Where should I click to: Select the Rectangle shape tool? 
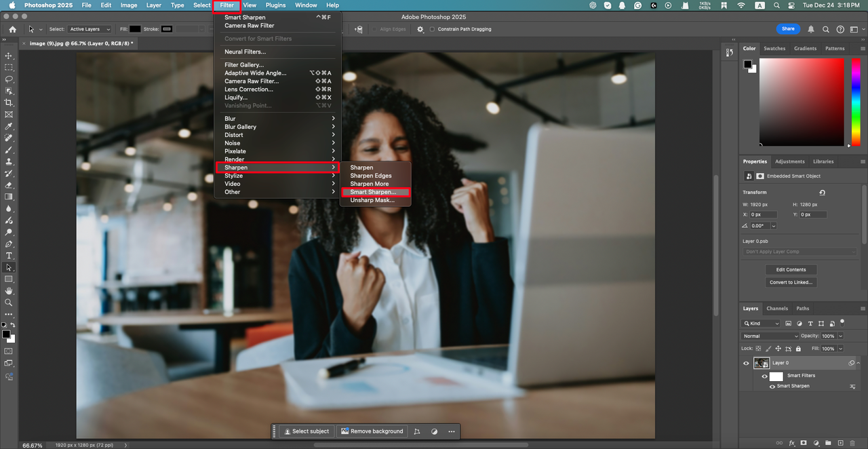9,279
